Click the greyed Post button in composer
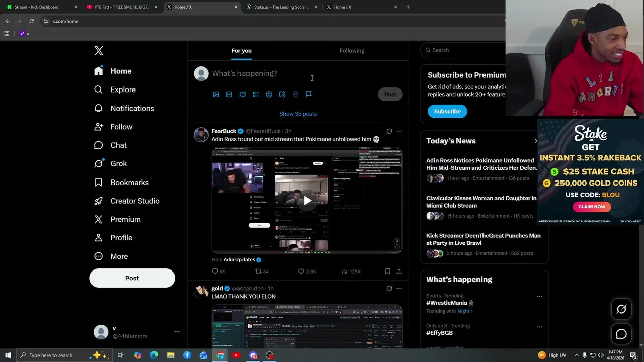Screen dimensions: 644x362 [x=390, y=94]
